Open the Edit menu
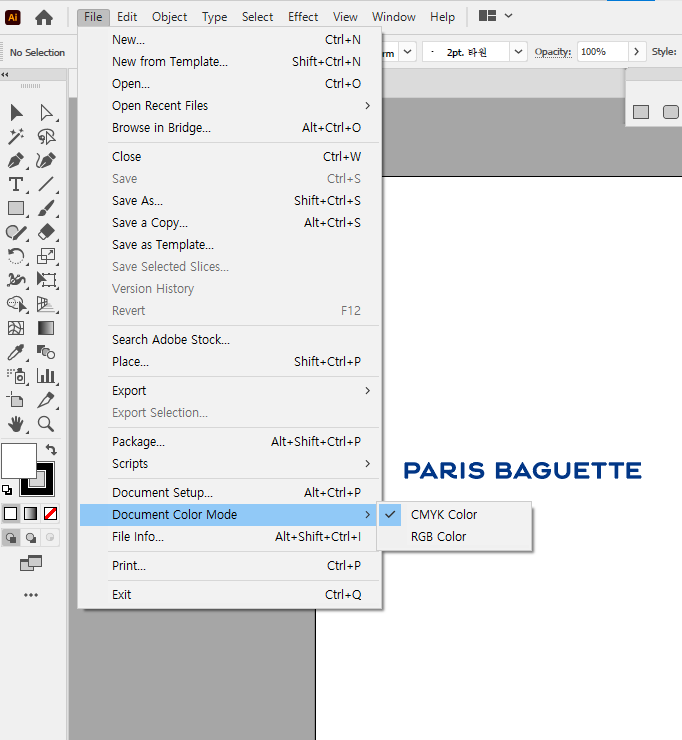 pyautogui.click(x=126, y=17)
